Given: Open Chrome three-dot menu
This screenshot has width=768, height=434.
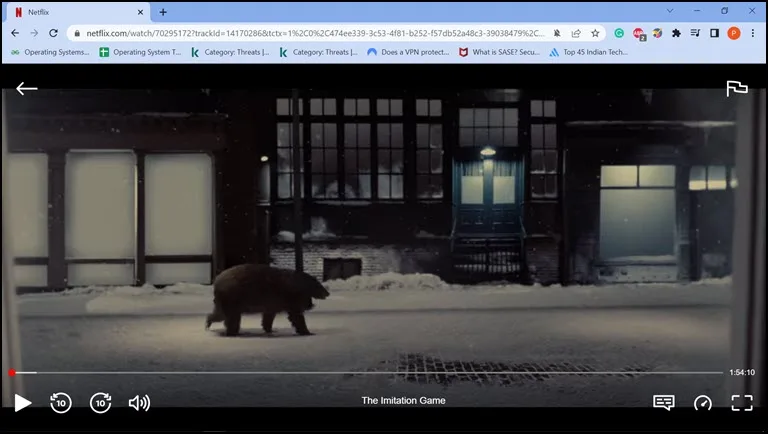Looking at the screenshot, I should 753,33.
